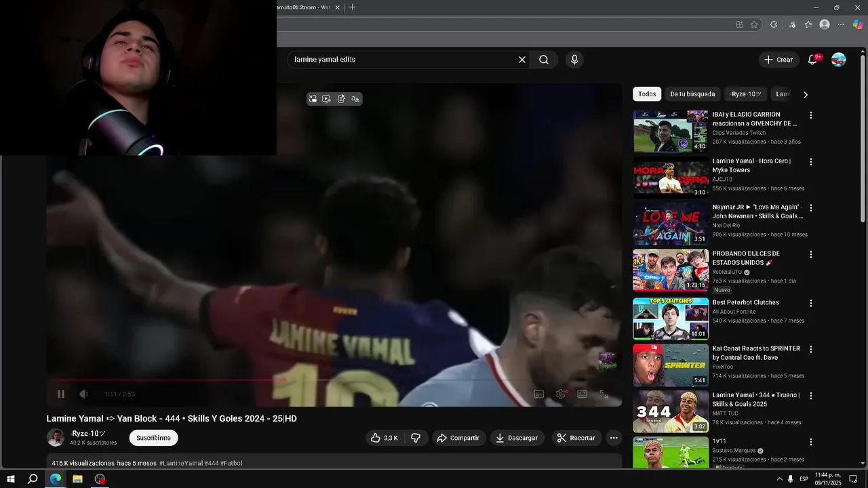This screenshot has width=868, height=488.
Task: Open the Edge profile avatar
Action: [x=825, y=24]
